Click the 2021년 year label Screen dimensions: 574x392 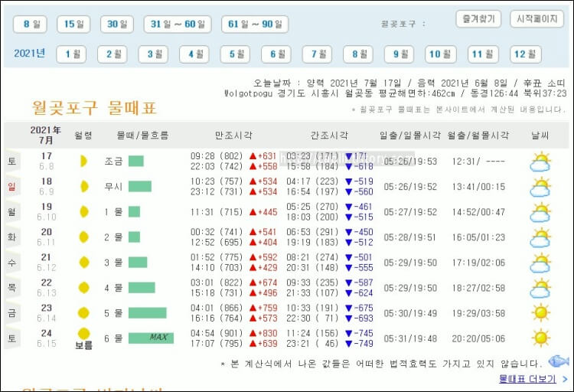point(30,54)
